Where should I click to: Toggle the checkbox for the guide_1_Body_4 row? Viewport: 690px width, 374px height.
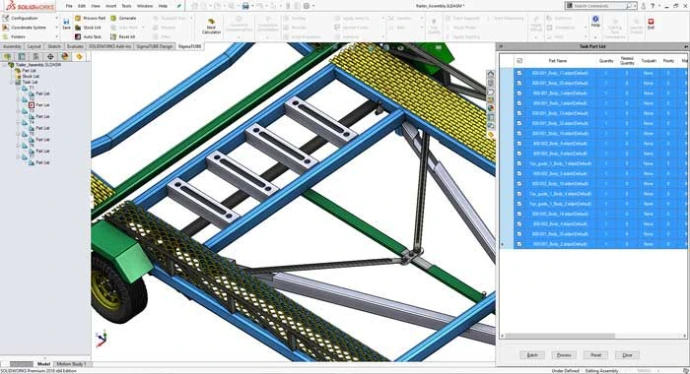click(x=519, y=194)
